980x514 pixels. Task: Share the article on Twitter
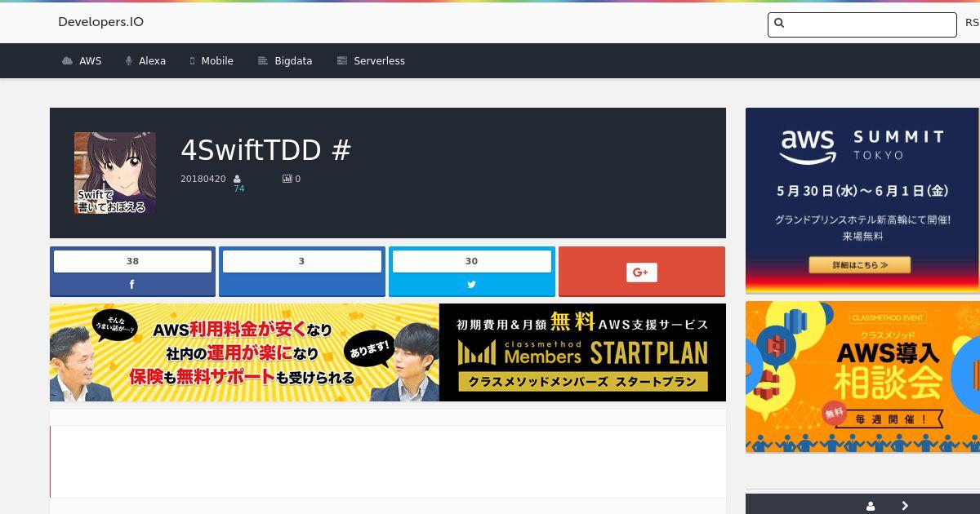coord(472,285)
